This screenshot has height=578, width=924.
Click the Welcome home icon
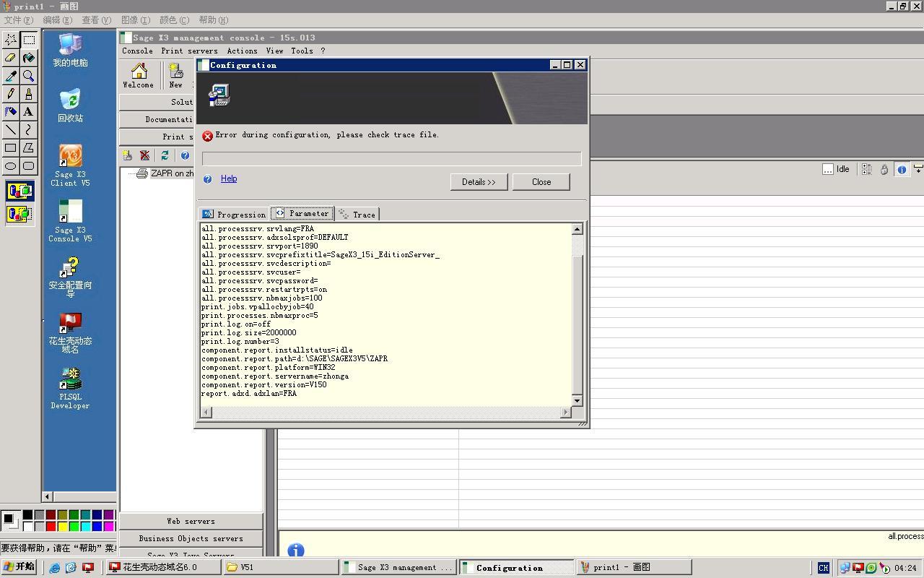(x=138, y=75)
